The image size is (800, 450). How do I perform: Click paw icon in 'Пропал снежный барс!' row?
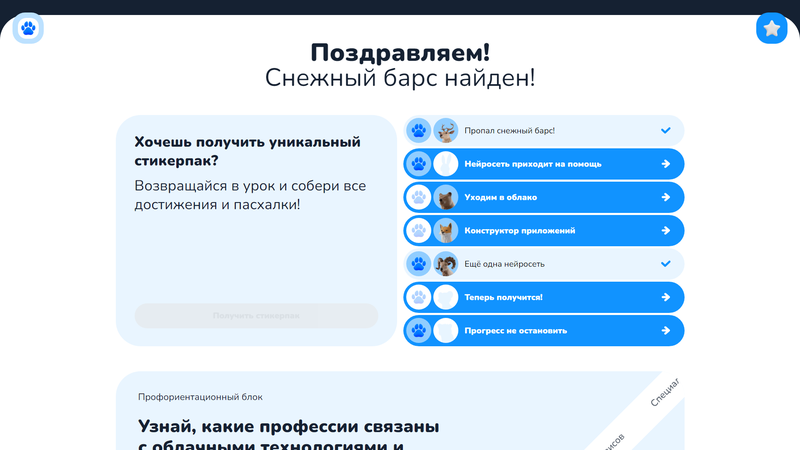click(x=418, y=130)
